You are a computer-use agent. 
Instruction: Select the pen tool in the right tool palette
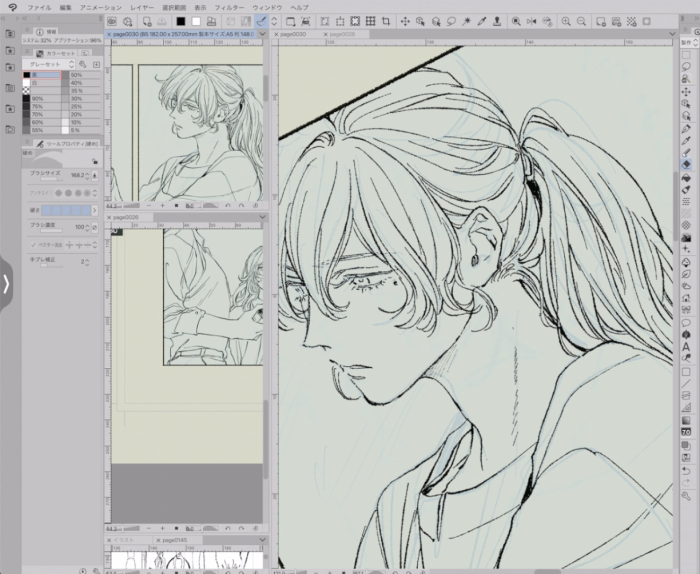pos(687,129)
